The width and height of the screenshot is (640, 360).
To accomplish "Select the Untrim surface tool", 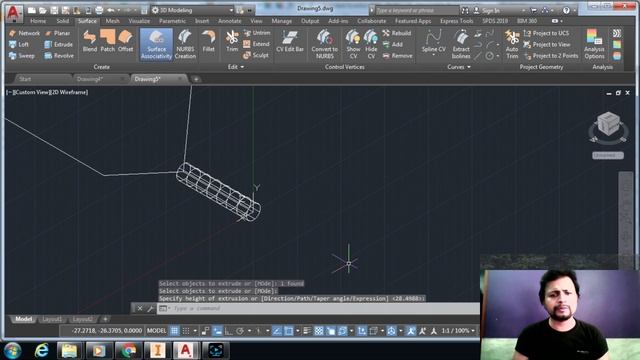I will coord(257,33).
